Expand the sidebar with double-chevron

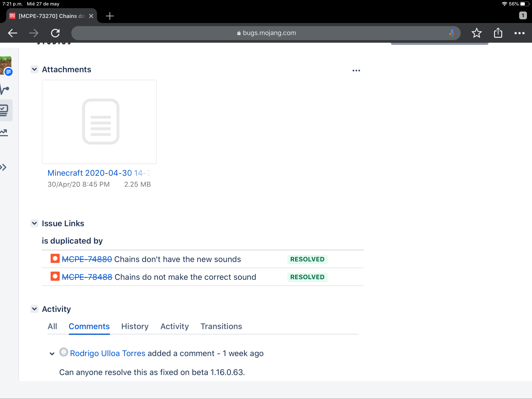(3, 167)
